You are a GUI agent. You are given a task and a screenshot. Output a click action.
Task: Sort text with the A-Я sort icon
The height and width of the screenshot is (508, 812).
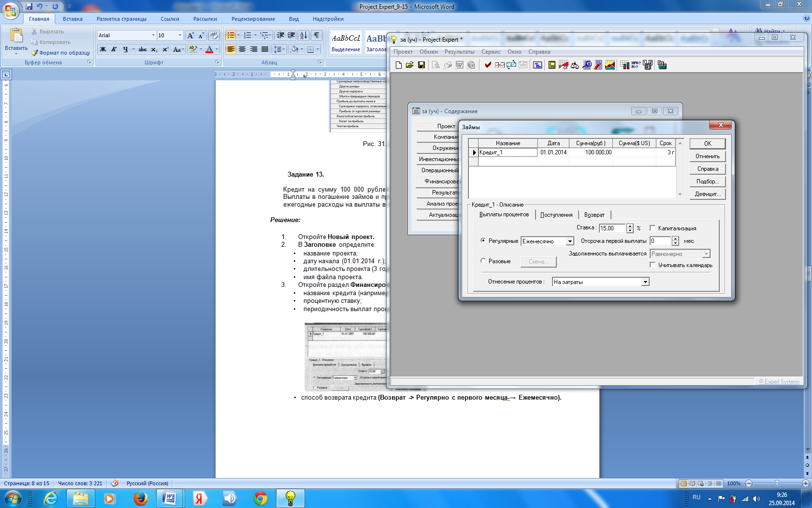(x=303, y=35)
